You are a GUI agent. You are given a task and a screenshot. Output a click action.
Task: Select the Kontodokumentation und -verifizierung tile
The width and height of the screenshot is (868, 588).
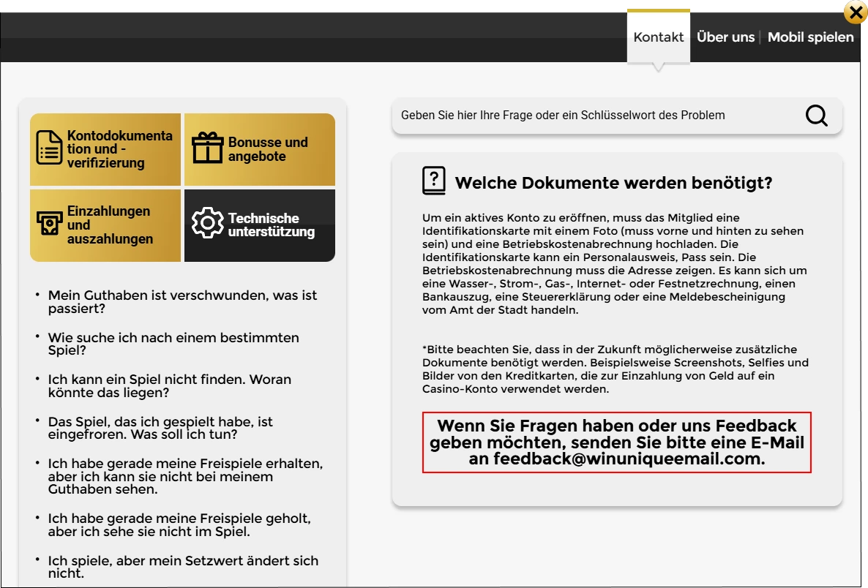(x=105, y=149)
